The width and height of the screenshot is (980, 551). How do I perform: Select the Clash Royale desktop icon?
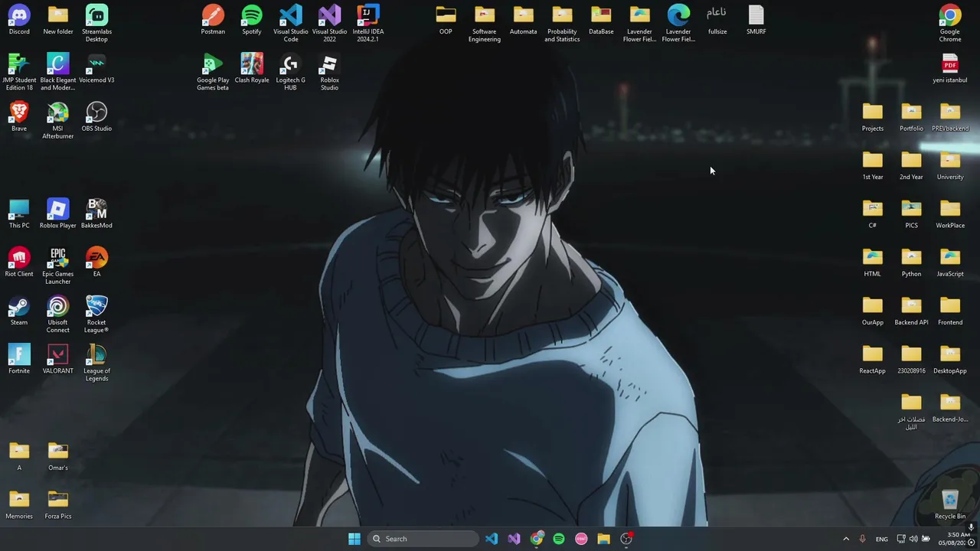point(252,69)
